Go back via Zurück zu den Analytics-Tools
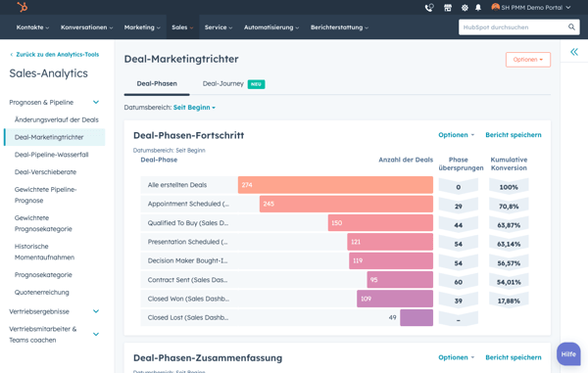 [x=54, y=54]
